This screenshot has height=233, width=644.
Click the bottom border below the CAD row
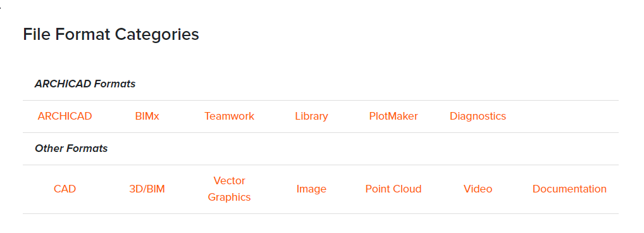(320, 213)
